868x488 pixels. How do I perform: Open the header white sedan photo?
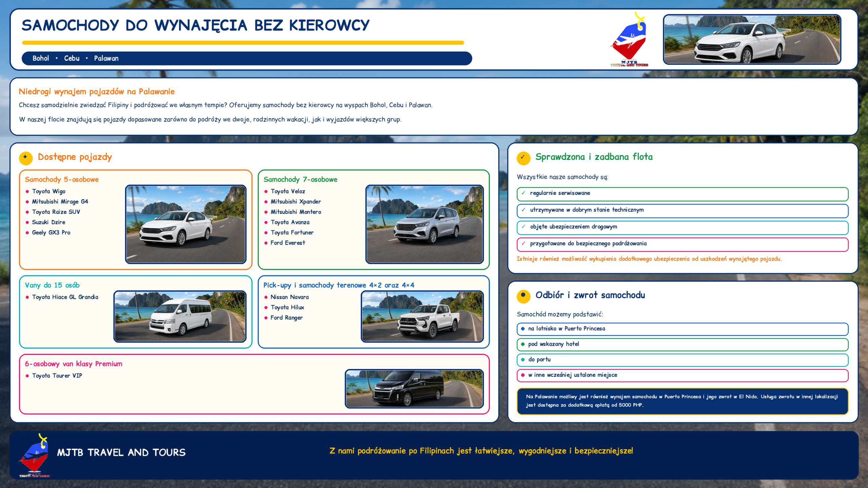tap(752, 39)
